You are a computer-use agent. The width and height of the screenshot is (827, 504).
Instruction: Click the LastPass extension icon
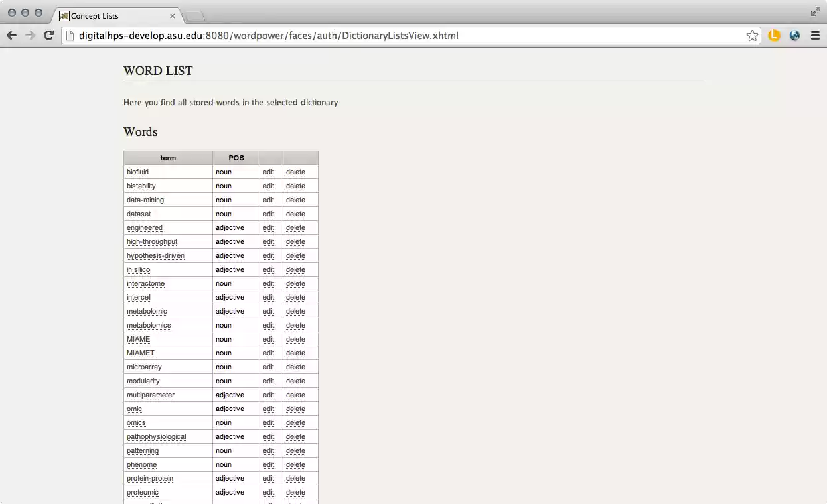(x=774, y=35)
